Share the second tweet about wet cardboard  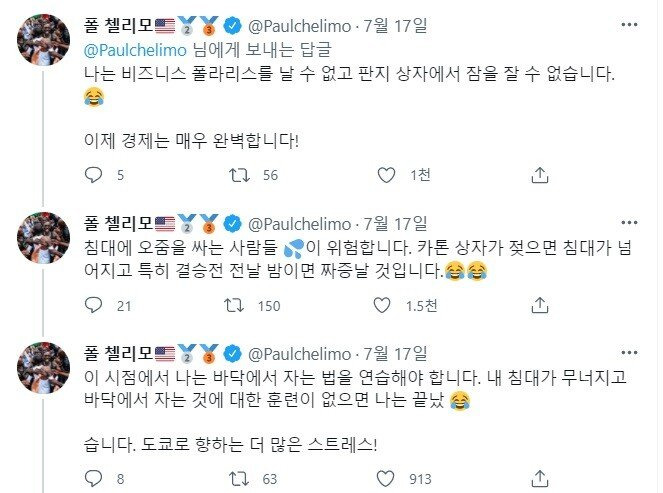coord(539,305)
